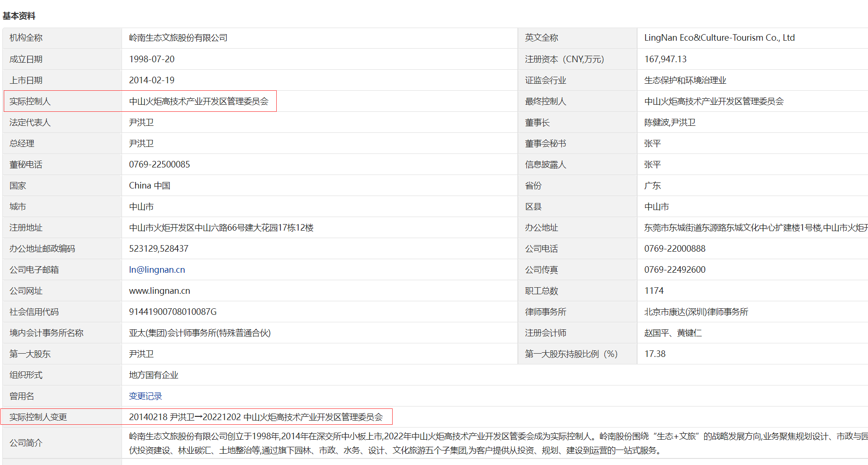The height and width of the screenshot is (465, 868).
Task: Click the 最终控制人 label
Action: coord(545,102)
